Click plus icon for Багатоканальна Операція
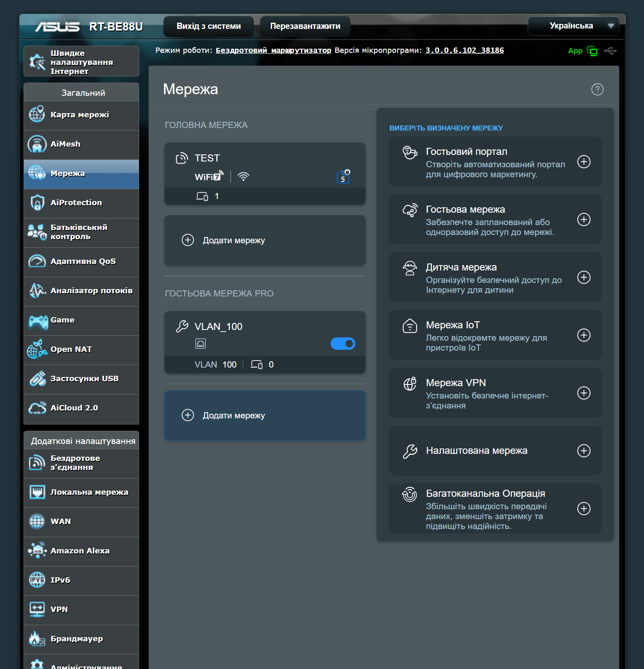This screenshot has height=669, width=644. tap(584, 508)
